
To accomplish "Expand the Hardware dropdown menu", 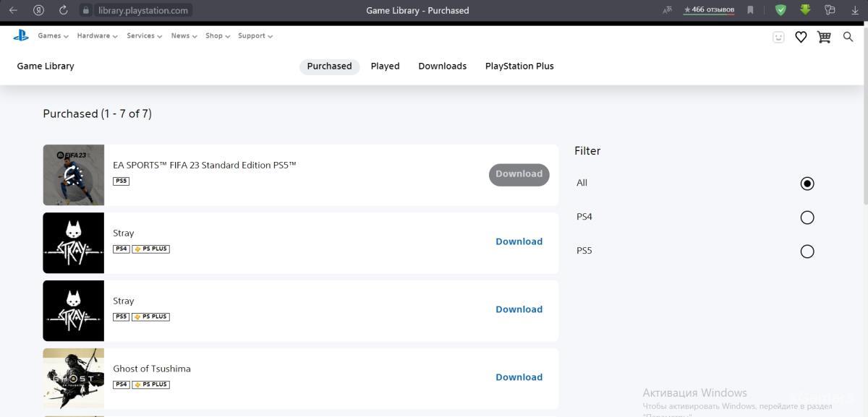I will pyautogui.click(x=97, y=35).
